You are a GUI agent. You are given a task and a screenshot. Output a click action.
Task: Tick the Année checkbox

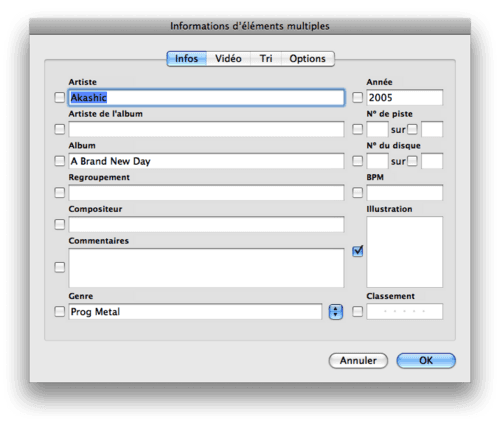point(358,98)
